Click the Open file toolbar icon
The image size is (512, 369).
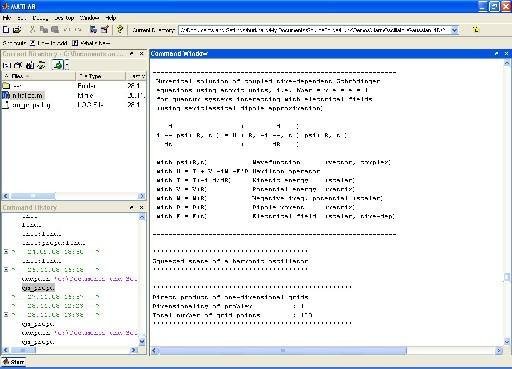[x=17, y=30]
